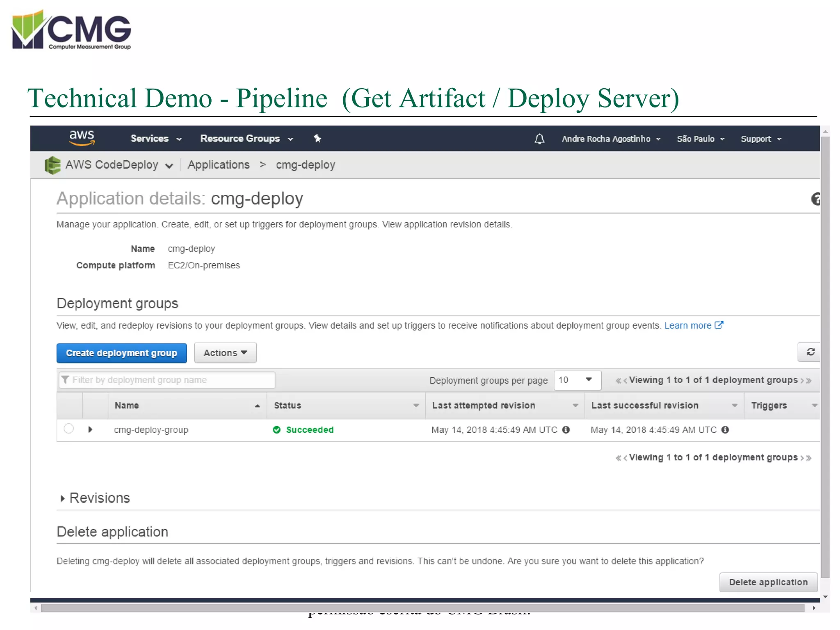Click the Succeeded status text
The width and height of the screenshot is (840, 630).
coord(310,430)
